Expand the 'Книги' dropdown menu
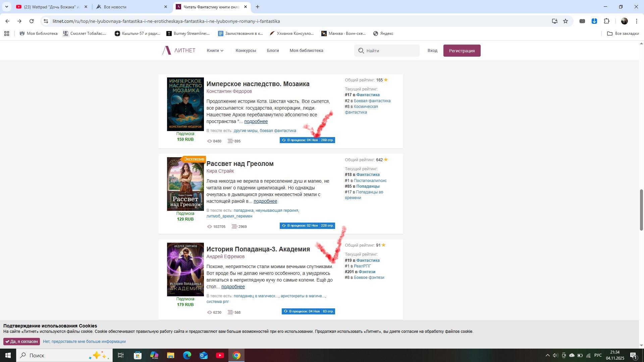 [215, 51]
